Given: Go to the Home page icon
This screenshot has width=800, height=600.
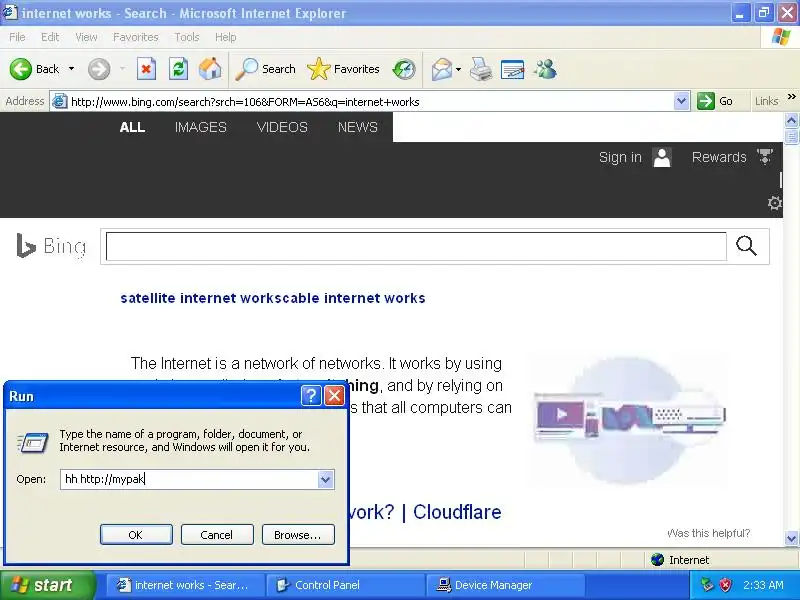Looking at the screenshot, I should [210, 69].
